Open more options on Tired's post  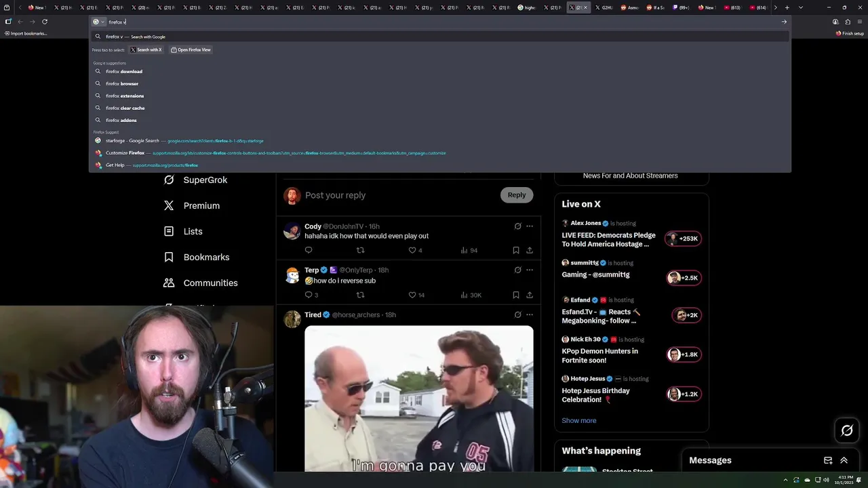point(530,314)
